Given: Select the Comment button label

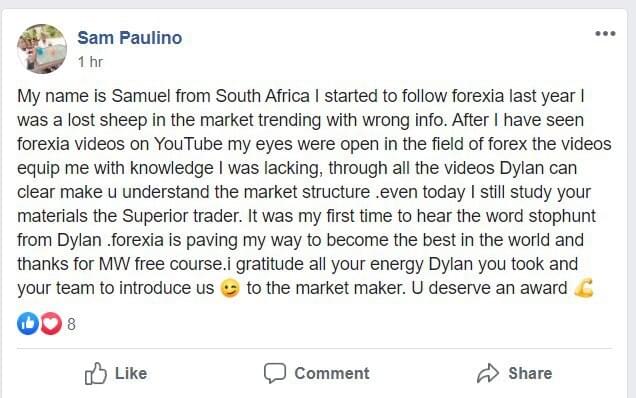Looking at the screenshot, I should [x=332, y=373].
